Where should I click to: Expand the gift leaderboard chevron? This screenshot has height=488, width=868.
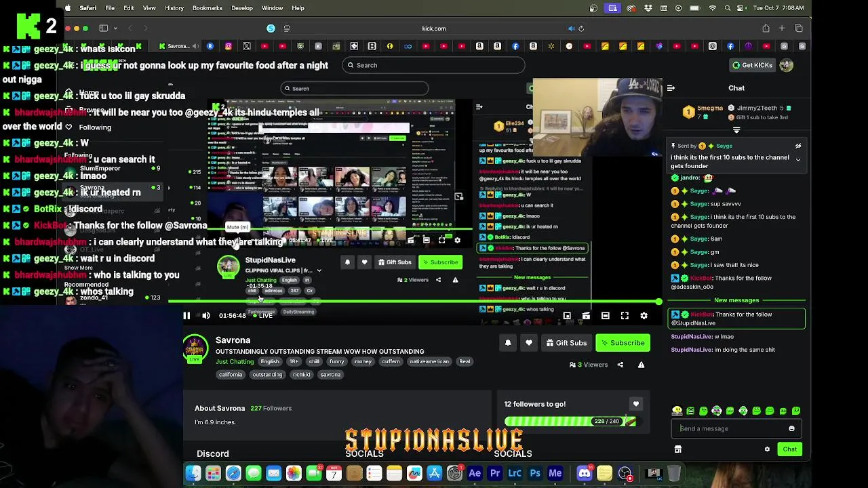(x=736, y=130)
